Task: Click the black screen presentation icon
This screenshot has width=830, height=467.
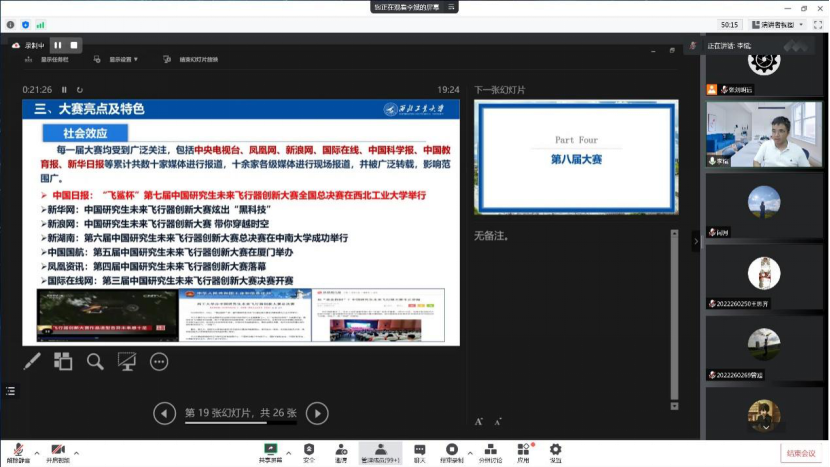Action: [x=127, y=362]
